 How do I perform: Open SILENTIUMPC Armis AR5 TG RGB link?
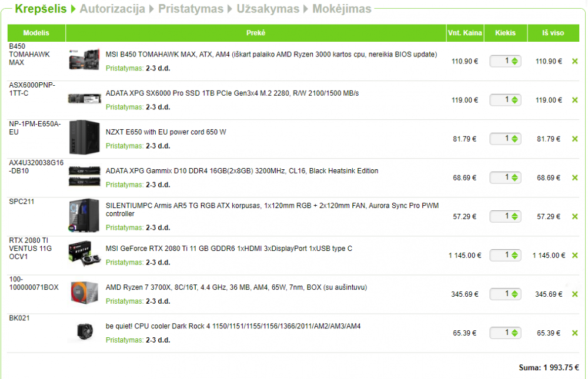click(x=272, y=210)
